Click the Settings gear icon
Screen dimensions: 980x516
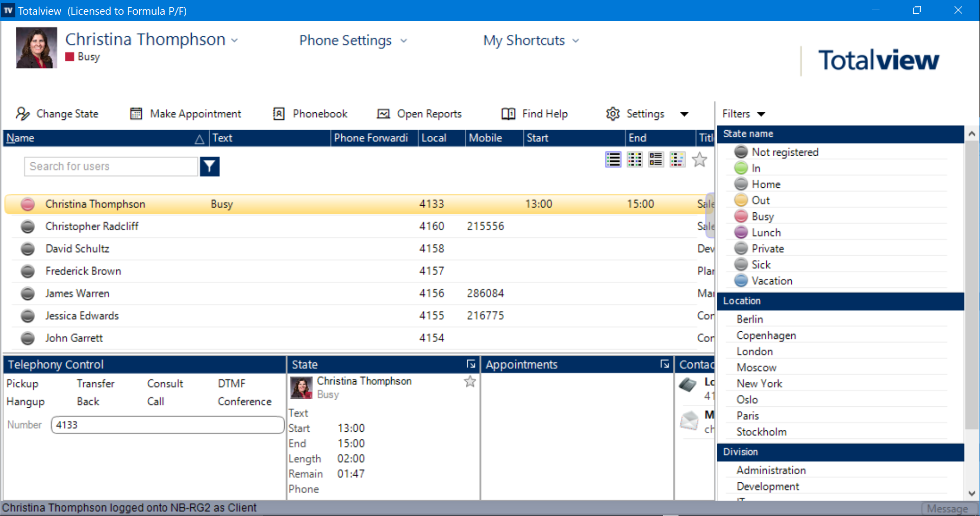click(613, 113)
